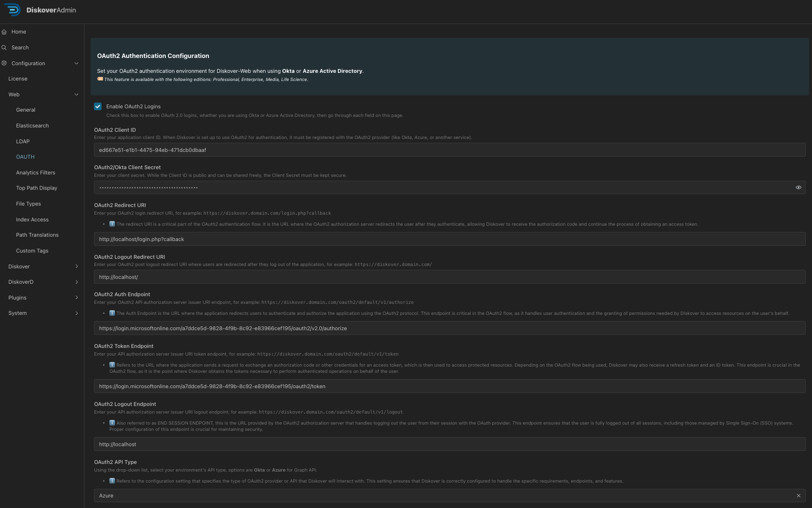Open the Home page
Viewport: 812px width, 508px height.
tap(19, 32)
